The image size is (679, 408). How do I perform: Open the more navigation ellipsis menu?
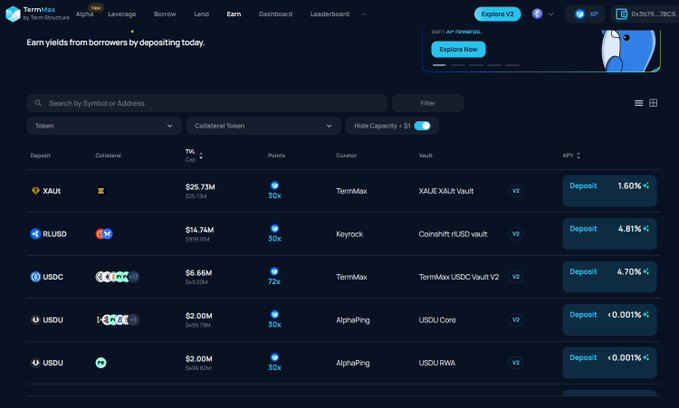(364, 14)
